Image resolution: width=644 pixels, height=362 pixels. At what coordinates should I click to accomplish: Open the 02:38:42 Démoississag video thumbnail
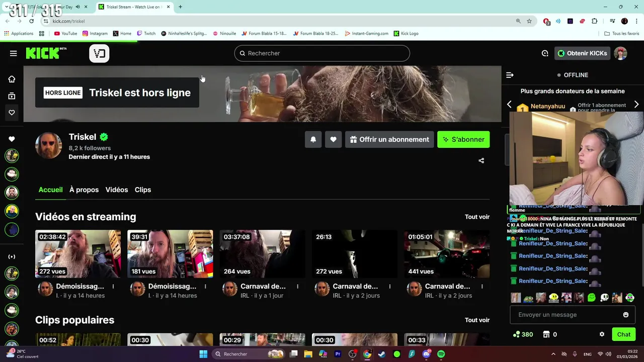[x=78, y=254]
